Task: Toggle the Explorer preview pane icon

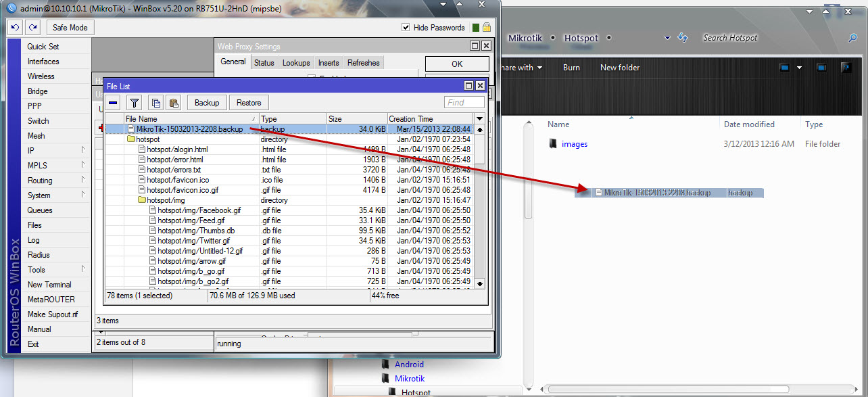Action: click(x=821, y=68)
